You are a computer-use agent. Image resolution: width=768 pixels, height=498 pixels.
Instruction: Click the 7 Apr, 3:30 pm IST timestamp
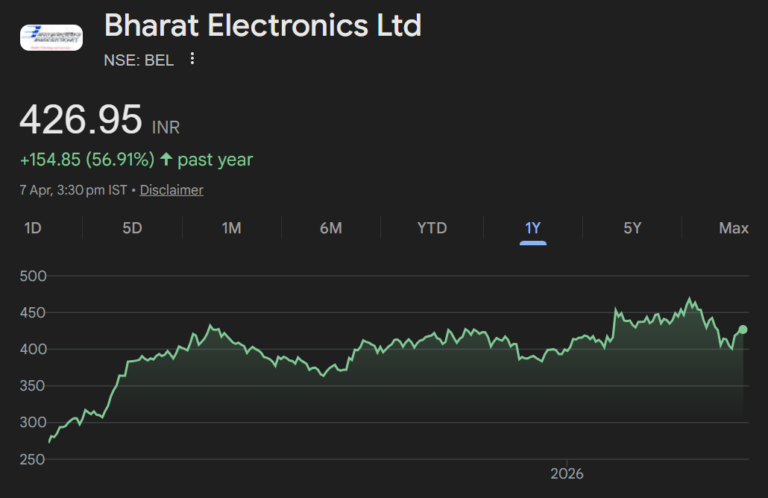pos(73,190)
